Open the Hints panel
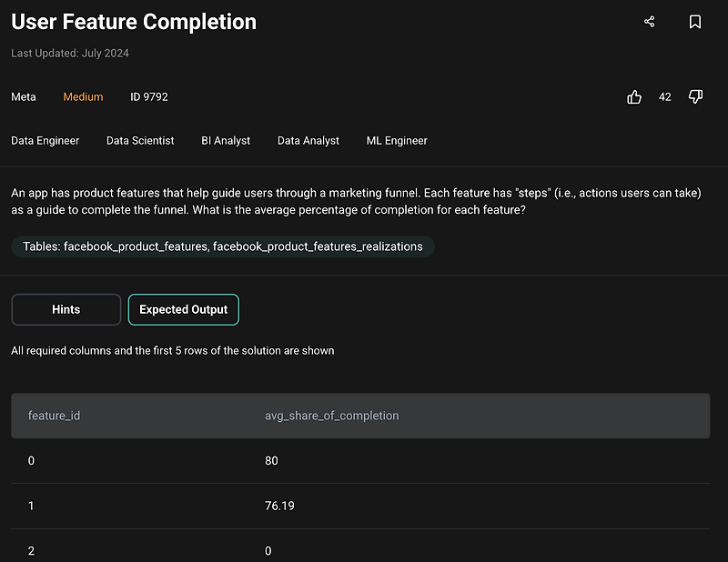The width and height of the screenshot is (728, 562). [x=66, y=309]
